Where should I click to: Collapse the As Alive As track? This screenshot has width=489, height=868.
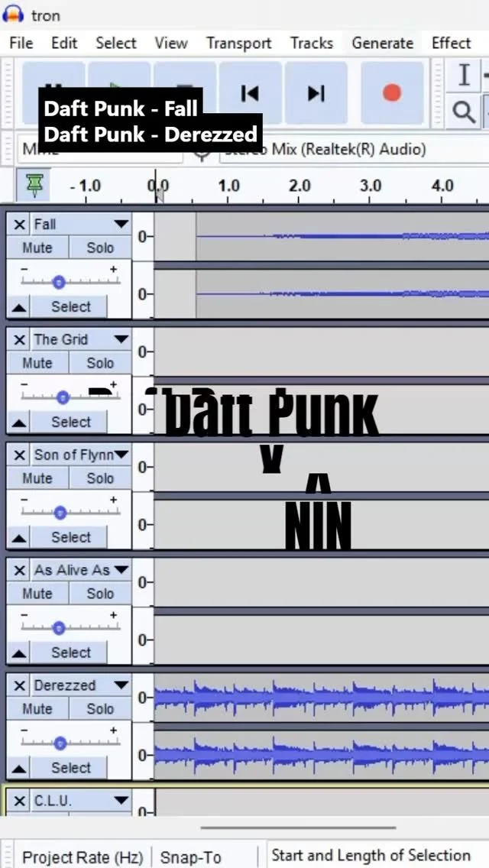pyautogui.click(x=19, y=653)
